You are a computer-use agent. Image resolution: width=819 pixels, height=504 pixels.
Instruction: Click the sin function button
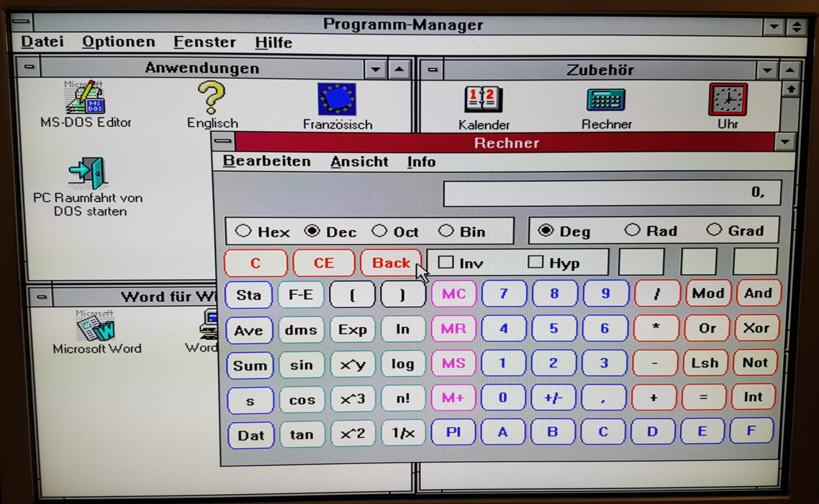point(301,365)
